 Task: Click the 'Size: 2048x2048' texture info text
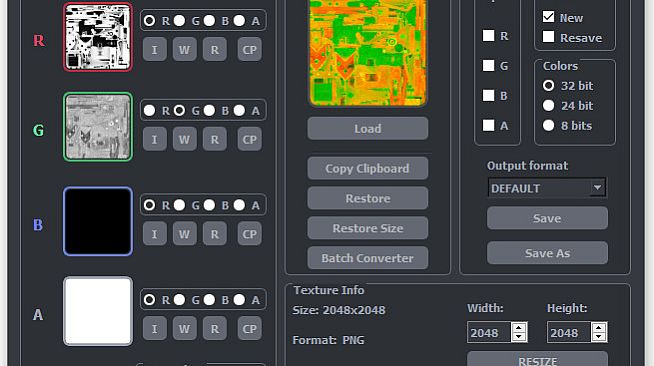(x=339, y=310)
